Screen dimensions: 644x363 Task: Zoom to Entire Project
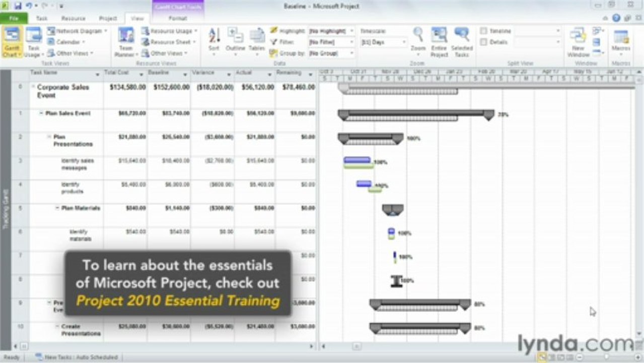439,42
